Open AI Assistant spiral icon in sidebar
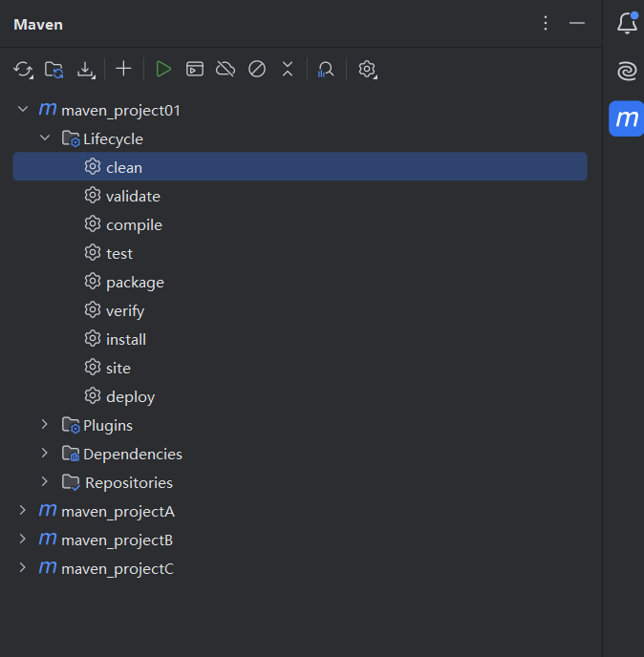This screenshot has height=657, width=644. pyautogui.click(x=627, y=71)
